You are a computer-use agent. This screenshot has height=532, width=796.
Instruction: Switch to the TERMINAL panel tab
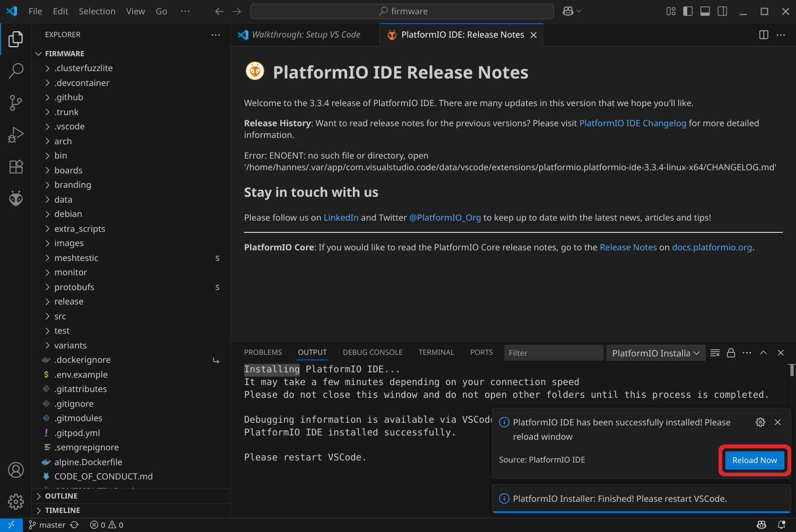pyautogui.click(x=436, y=352)
